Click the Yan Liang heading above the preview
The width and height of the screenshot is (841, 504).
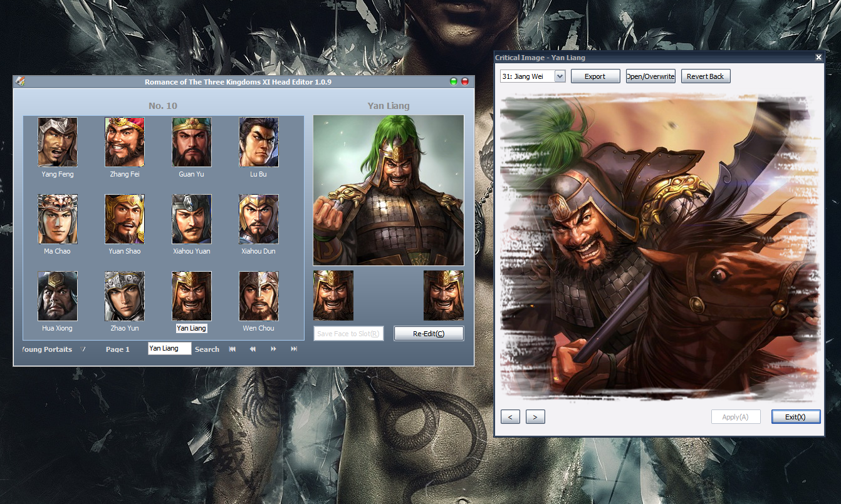(x=389, y=106)
